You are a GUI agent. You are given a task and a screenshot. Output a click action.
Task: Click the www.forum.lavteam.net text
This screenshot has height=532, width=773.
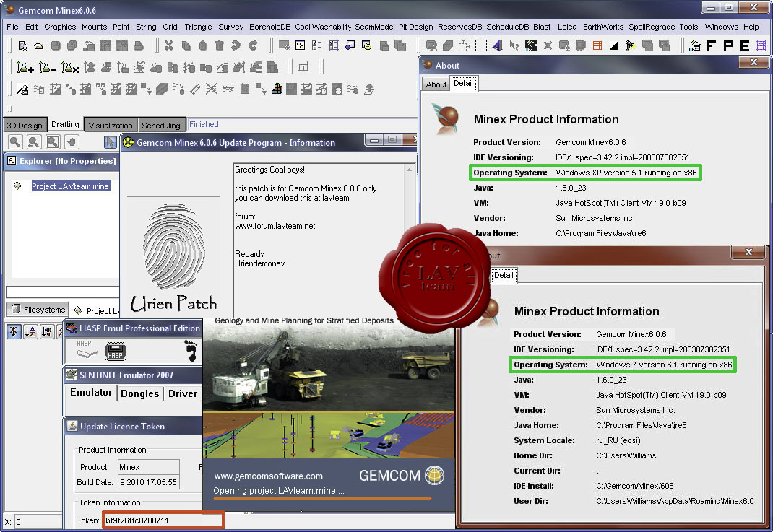[x=275, y=226]
